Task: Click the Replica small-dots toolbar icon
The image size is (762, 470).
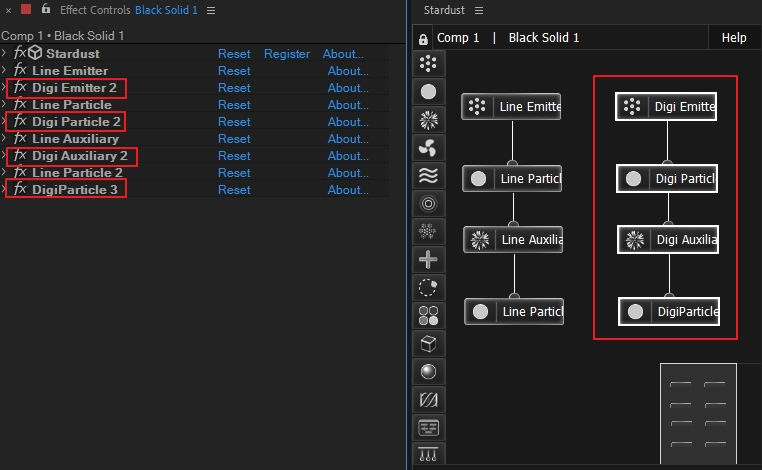Action: (428, 231)
